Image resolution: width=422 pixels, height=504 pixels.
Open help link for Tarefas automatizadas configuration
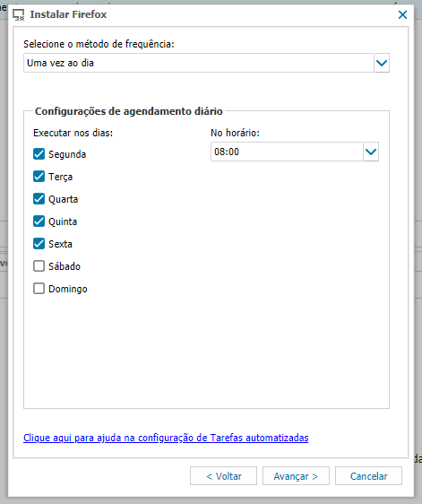click(x=166, y=438)
